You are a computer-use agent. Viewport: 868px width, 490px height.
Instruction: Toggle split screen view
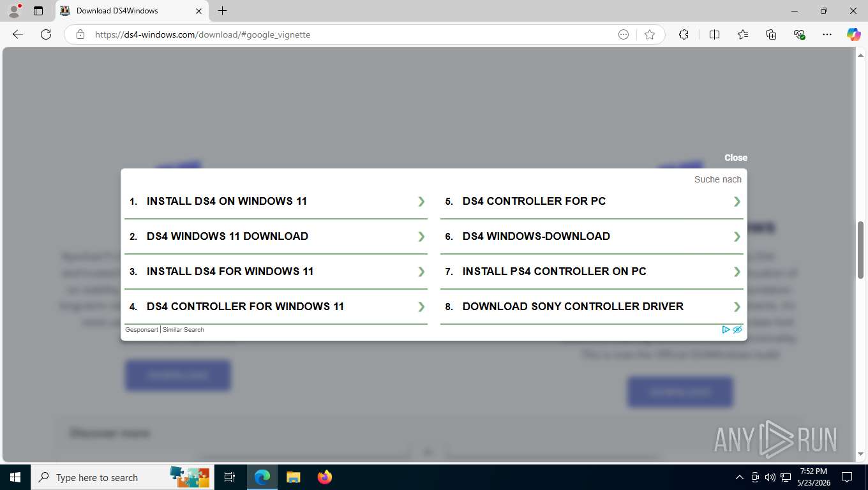(714, 34)
